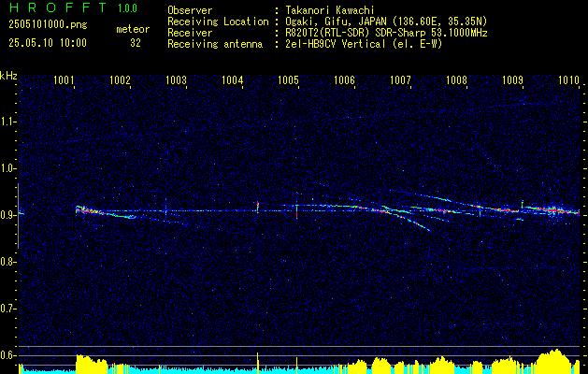588x374 pixels.
Task: Click the R820T2(RTL-SDR) SDR-Sharp receiver text
Action: 386,33
